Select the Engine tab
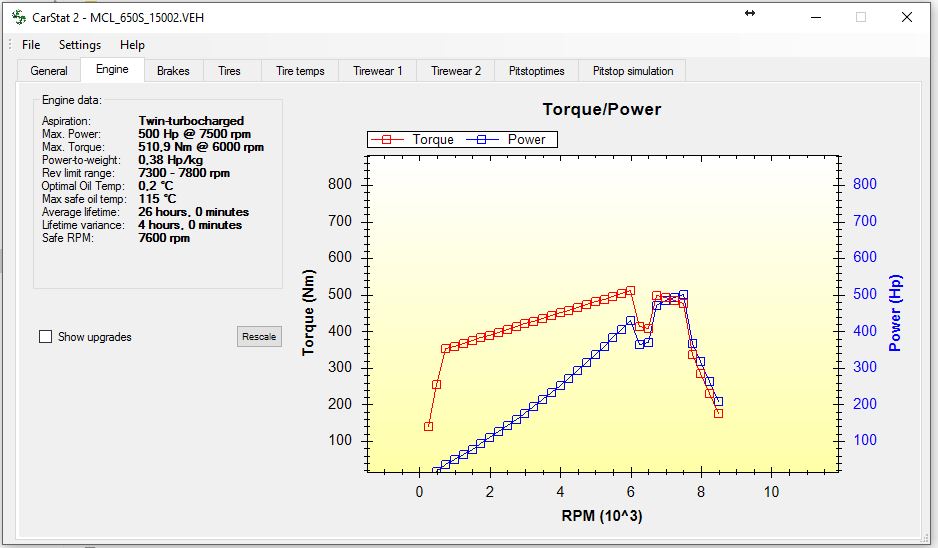 (112, 70)
